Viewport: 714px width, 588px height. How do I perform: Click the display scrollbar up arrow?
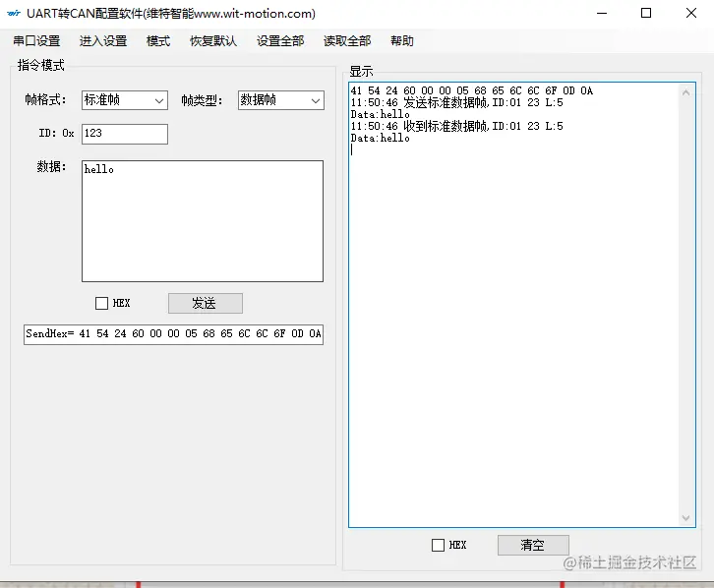pyautogui.click(x=685, y=92)
